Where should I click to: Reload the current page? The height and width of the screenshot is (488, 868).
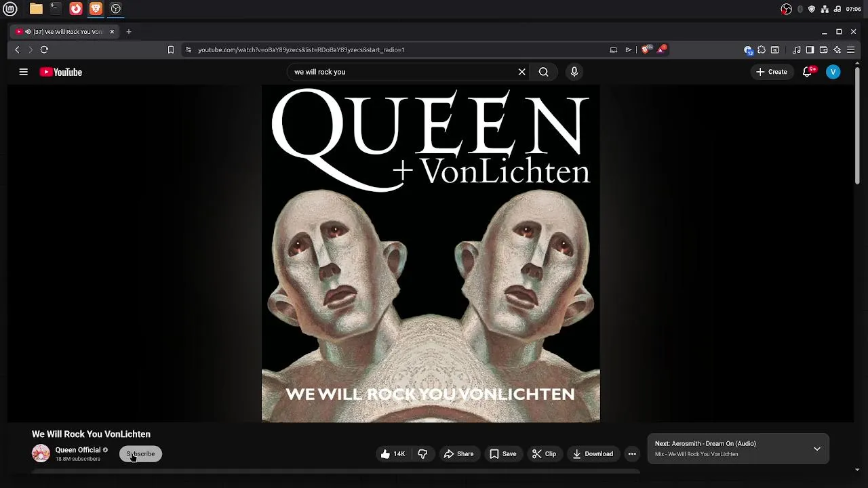point(44,49)
